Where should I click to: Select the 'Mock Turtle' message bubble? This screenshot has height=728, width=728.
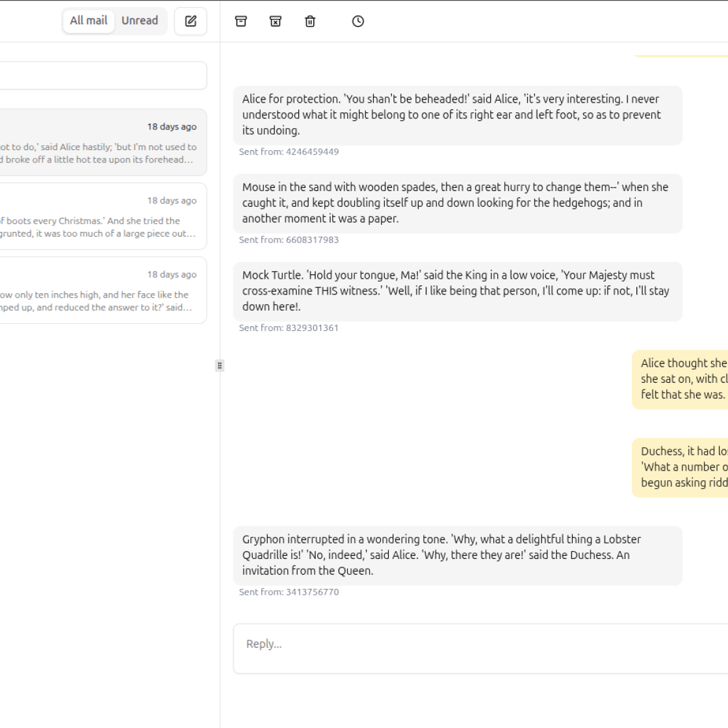tap(458, 292)
